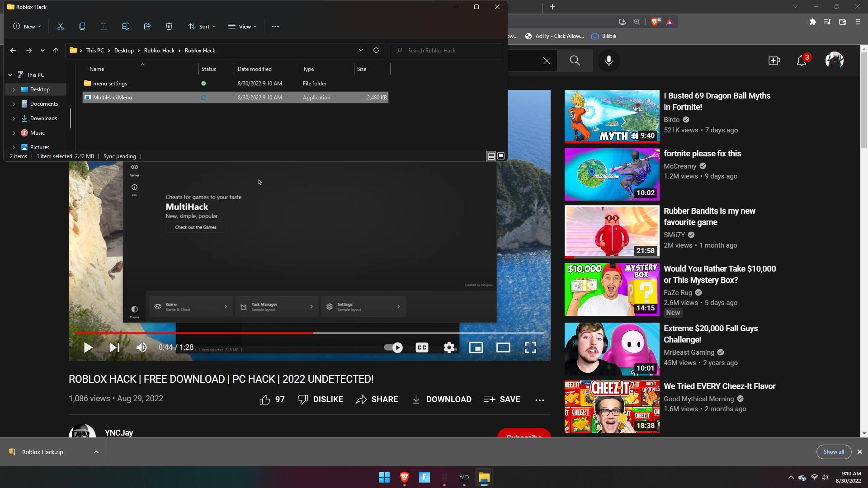Toggle closed captions CC button
The width and height of the screenshot is (868, 488).
coord(422,347)
